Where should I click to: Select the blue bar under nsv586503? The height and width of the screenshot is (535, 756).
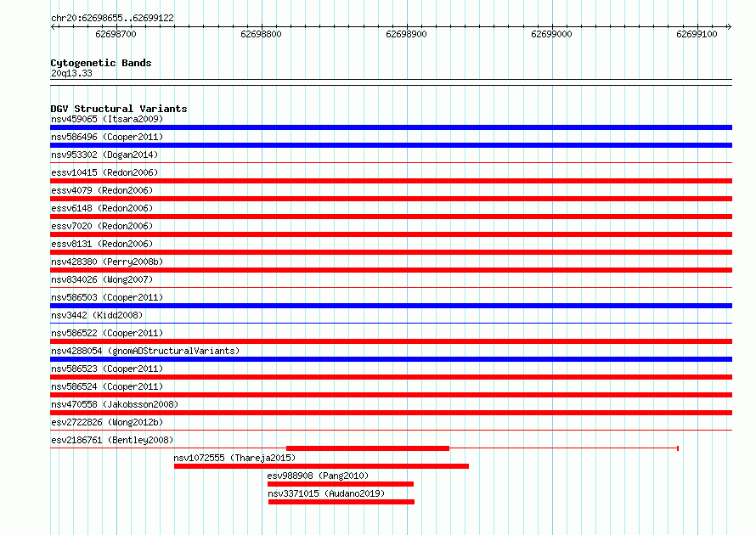(391, 306)
